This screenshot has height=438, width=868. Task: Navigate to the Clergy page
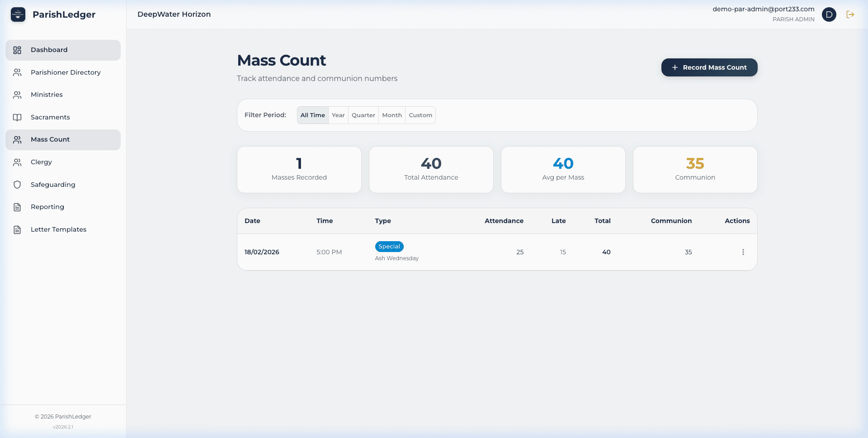41,162
